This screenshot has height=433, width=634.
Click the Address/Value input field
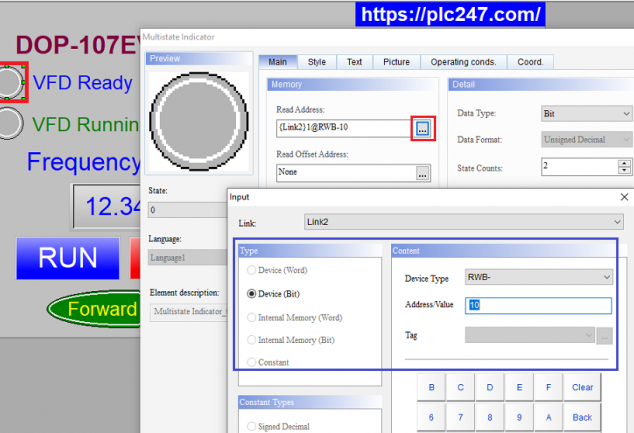[538, 305]
